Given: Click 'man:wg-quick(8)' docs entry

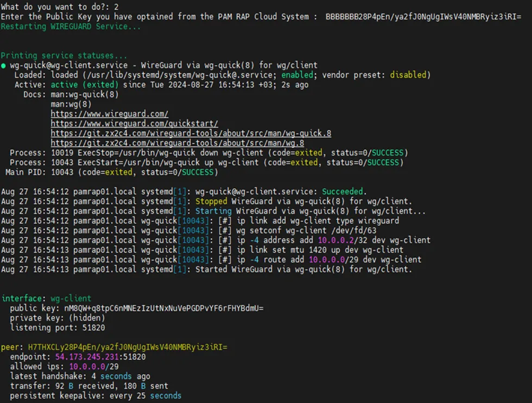Looking at the screenshot, I should tap(85, 94).
